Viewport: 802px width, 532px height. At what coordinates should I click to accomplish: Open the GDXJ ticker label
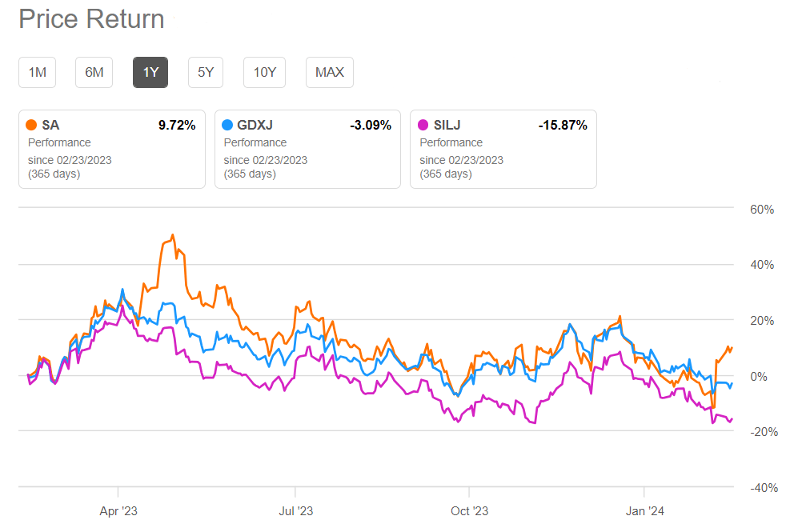click(x=255, y=125)
